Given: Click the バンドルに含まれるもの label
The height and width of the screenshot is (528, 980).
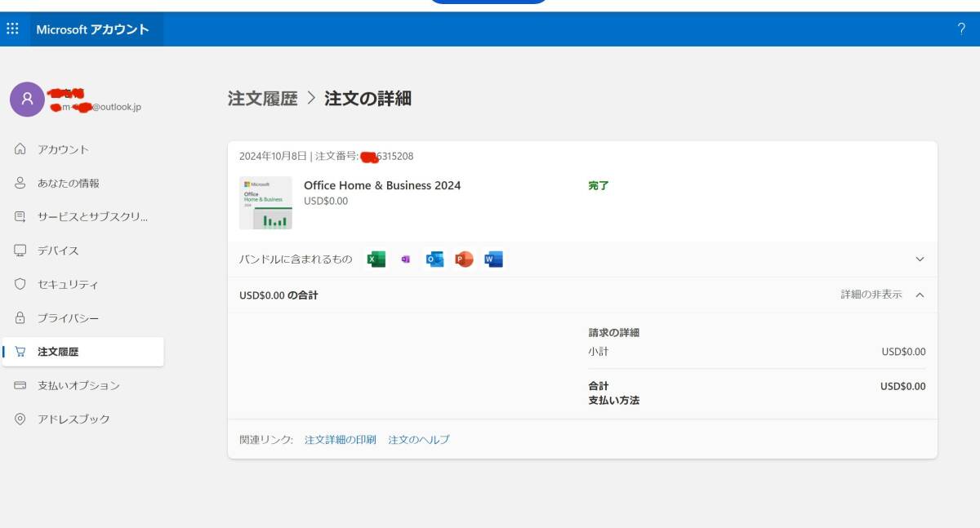Looking at the screenshot, I should click(296, 260).
